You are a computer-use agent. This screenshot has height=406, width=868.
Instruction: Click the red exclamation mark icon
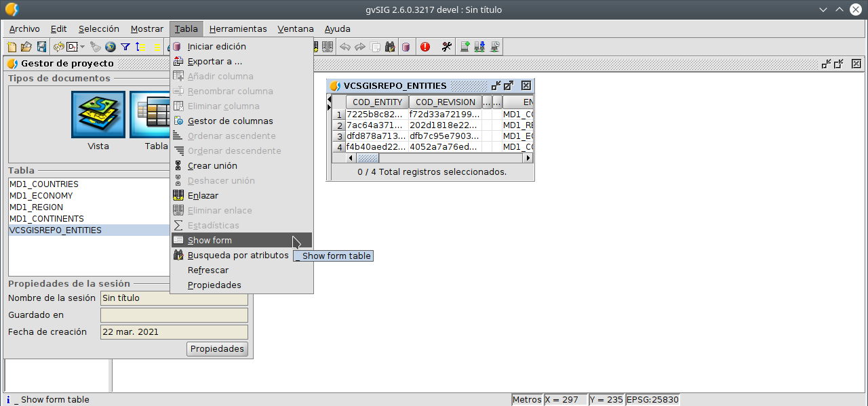[425, 47]
